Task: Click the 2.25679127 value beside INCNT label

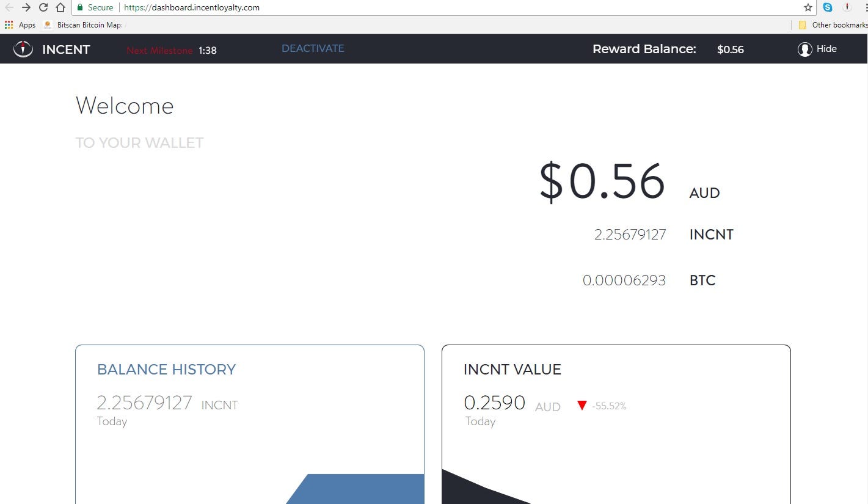Action: pyautogui.click(x=630, y=235)
